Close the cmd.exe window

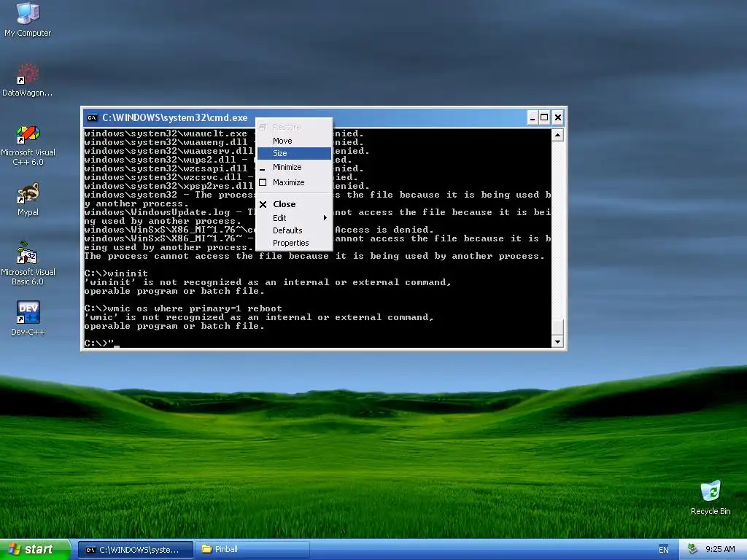pyautogui.click(x=558, y=117)
